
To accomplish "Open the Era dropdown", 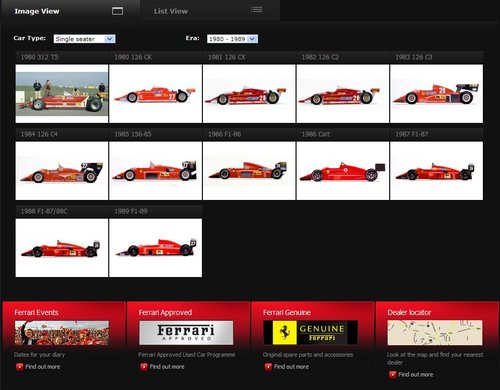I will pos(232,39).
